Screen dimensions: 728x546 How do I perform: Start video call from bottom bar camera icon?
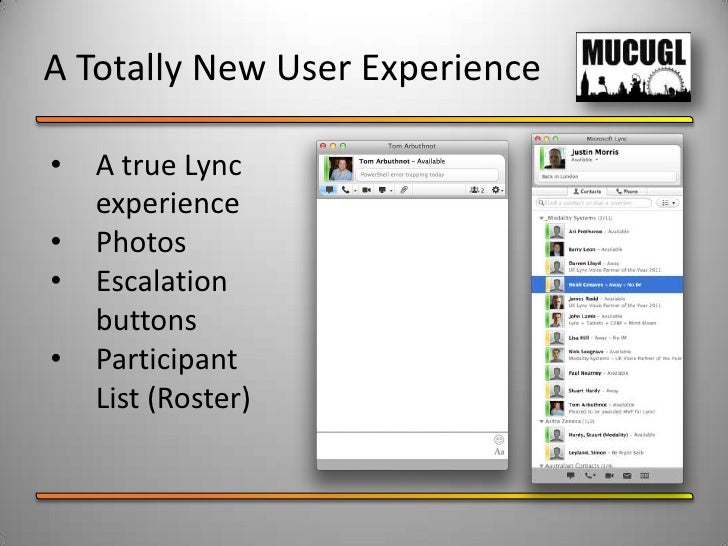point(609,475)
